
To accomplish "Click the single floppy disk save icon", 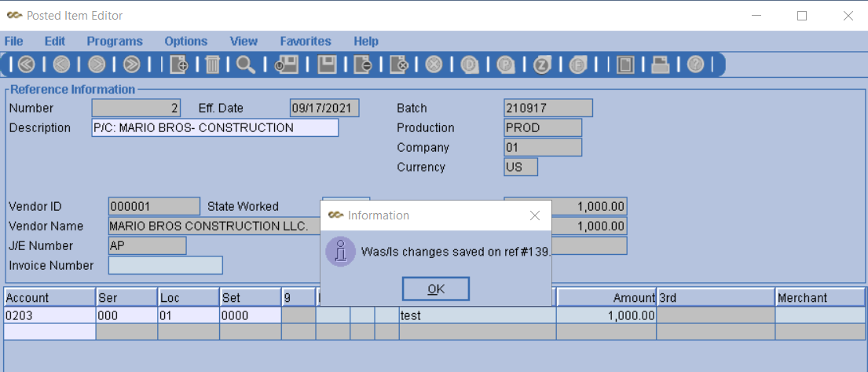I will click(x=327, y=64).
